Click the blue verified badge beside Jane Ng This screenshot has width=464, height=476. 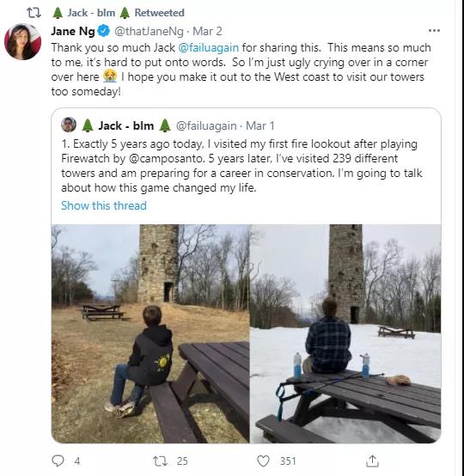click(104, 31)
